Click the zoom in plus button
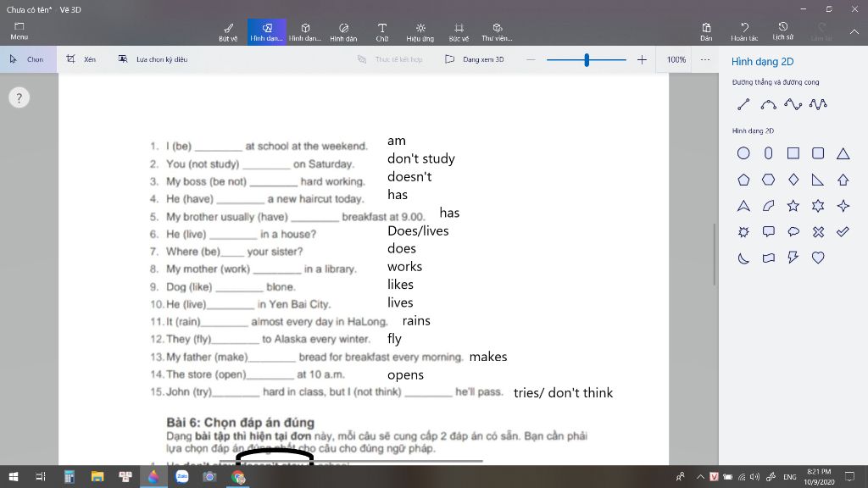 (x=642, y=59)
